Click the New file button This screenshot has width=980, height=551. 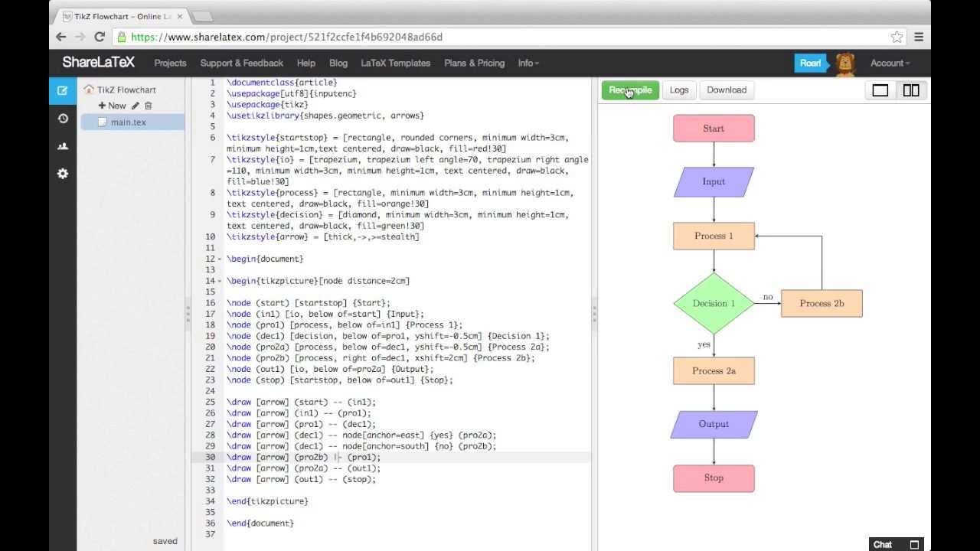[112, 106]
